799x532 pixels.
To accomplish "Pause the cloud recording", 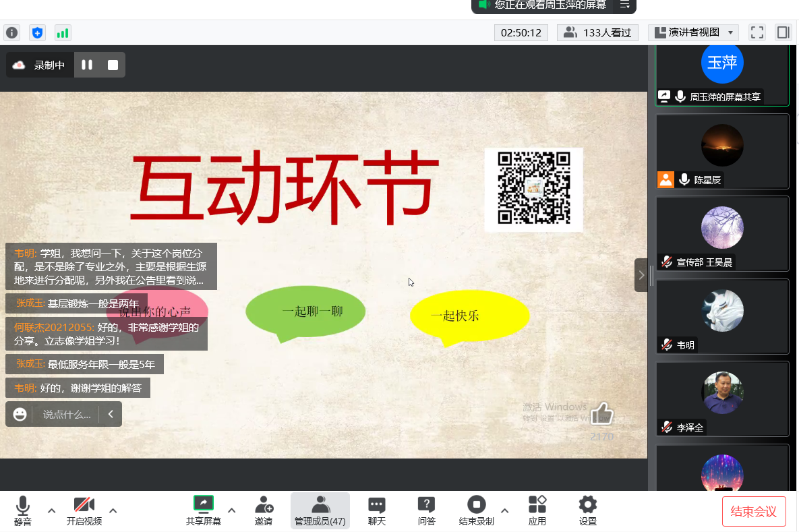I will pos(87,65).
